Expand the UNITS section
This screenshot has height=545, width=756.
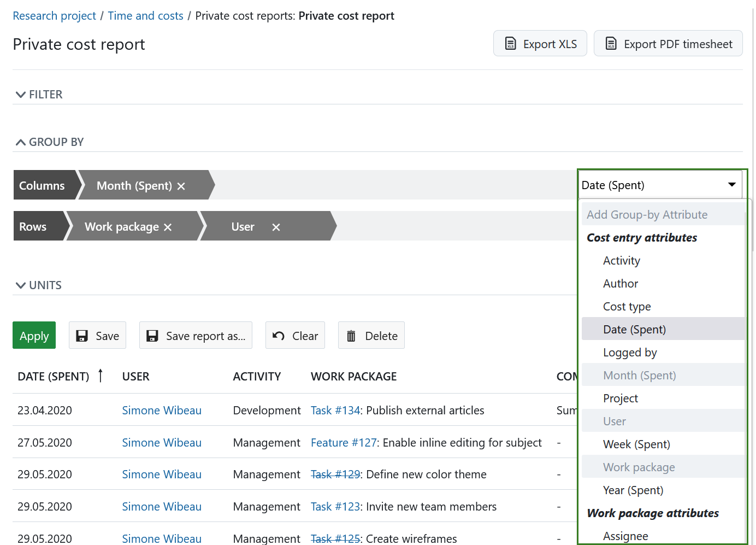point(38,285)
